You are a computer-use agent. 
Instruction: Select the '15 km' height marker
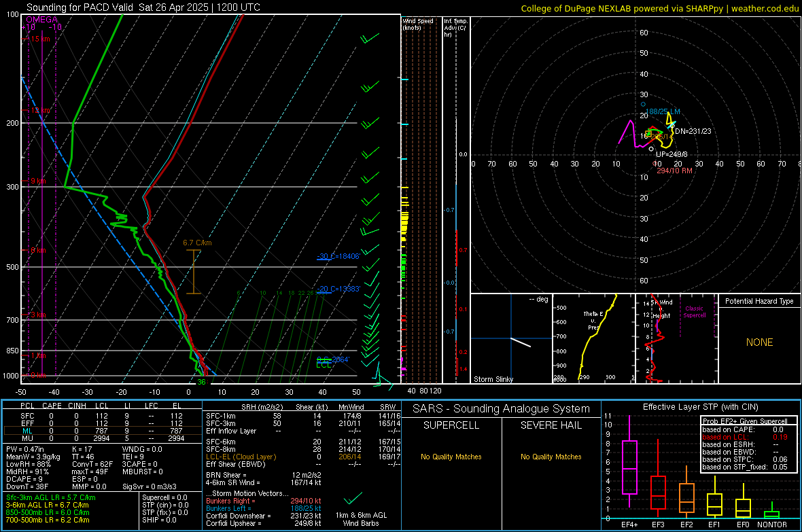pyautogui.click(x=40, y=39)
